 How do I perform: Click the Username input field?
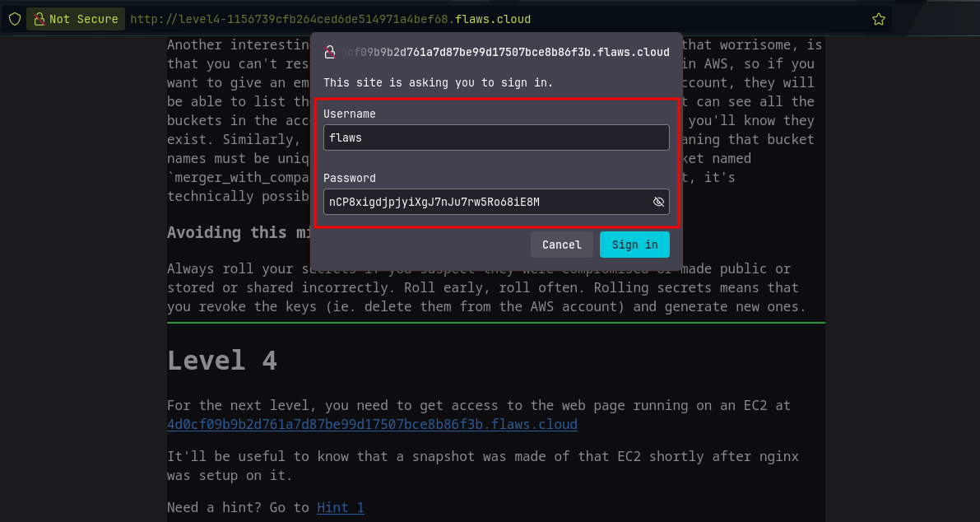click(x=495, y=137)
